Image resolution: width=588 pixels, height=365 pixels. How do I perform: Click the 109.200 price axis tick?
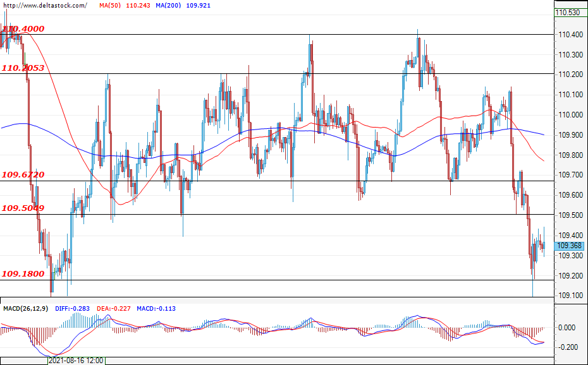[570, 276]
